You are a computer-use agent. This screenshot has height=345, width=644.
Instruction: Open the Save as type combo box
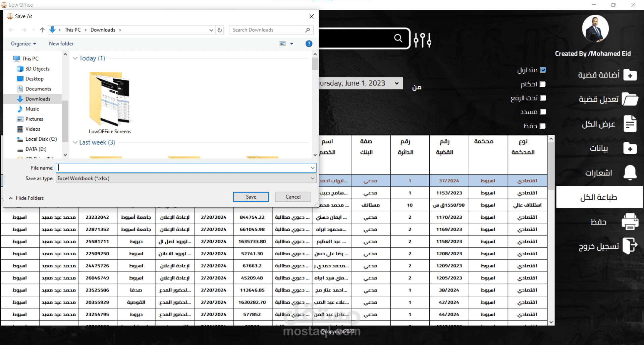186,179
